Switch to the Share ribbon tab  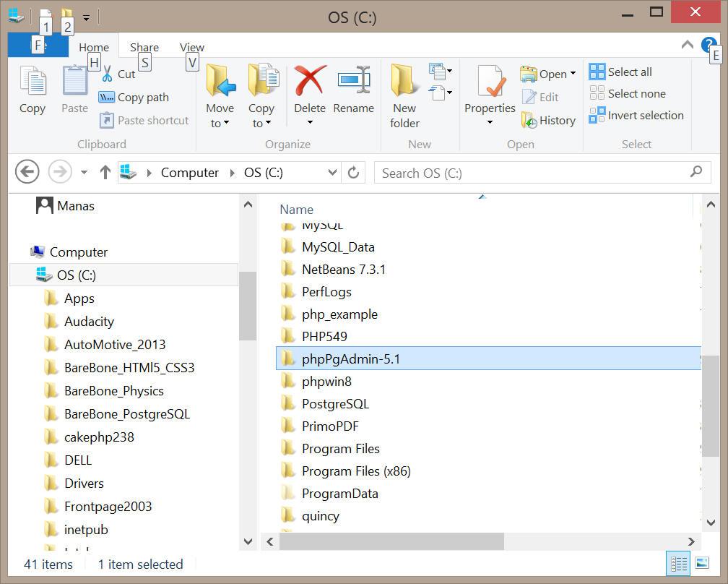144,47
